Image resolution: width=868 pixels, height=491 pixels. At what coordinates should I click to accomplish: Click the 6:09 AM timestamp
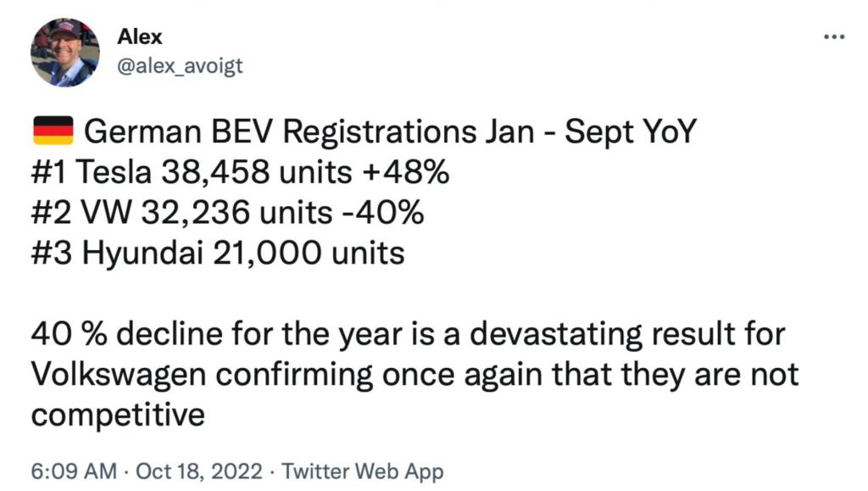[x=74, y=471]
